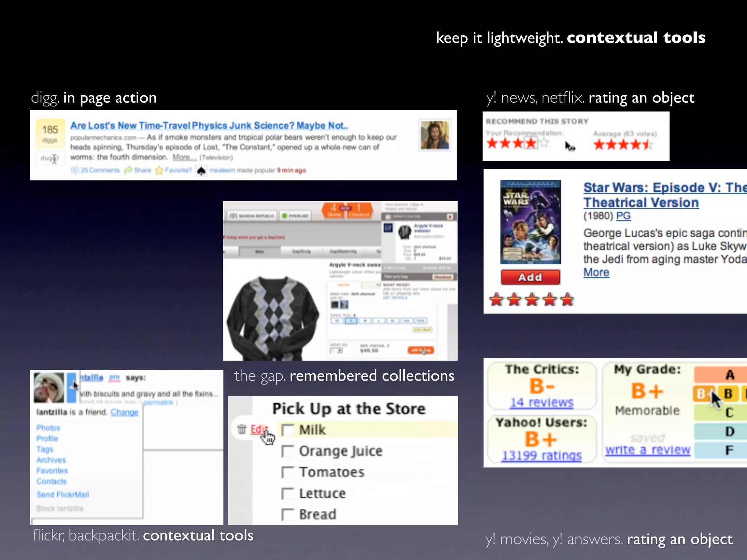Click the Star Wars movie poster
The width and height of the screenshot is (747, 560).
coord(531,222)
